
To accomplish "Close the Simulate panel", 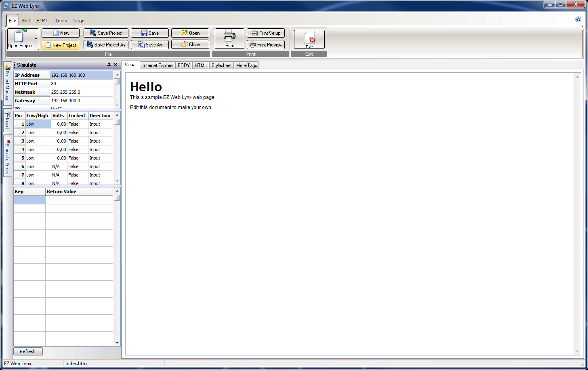I will [x=115, y=65].
